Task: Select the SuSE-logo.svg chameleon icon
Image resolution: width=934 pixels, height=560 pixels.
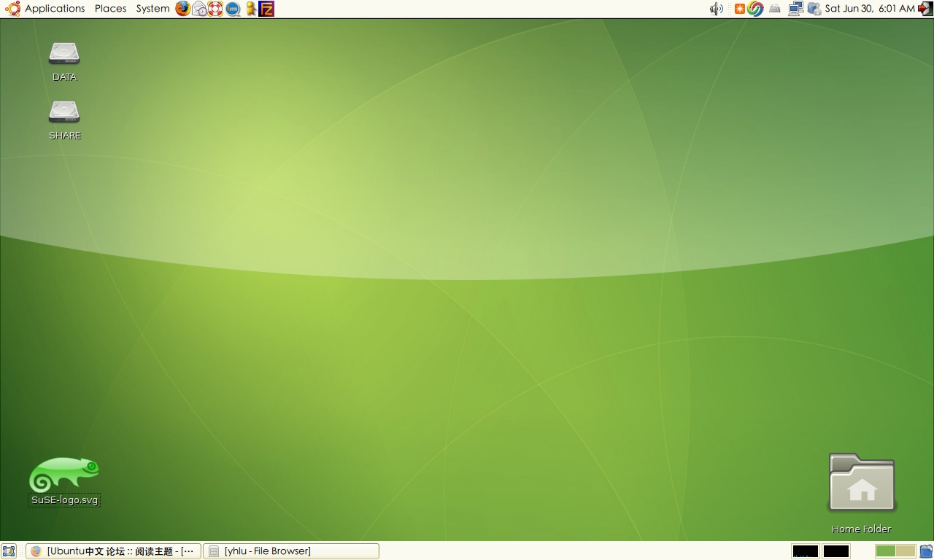Action: tap(64, 474)
